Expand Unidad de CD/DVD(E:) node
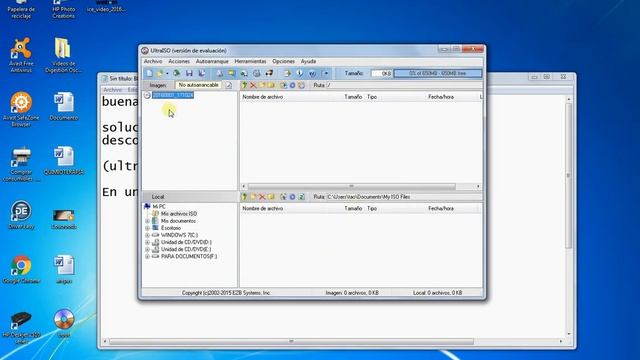This screenshot has width=640, height=360. [147, 249]
